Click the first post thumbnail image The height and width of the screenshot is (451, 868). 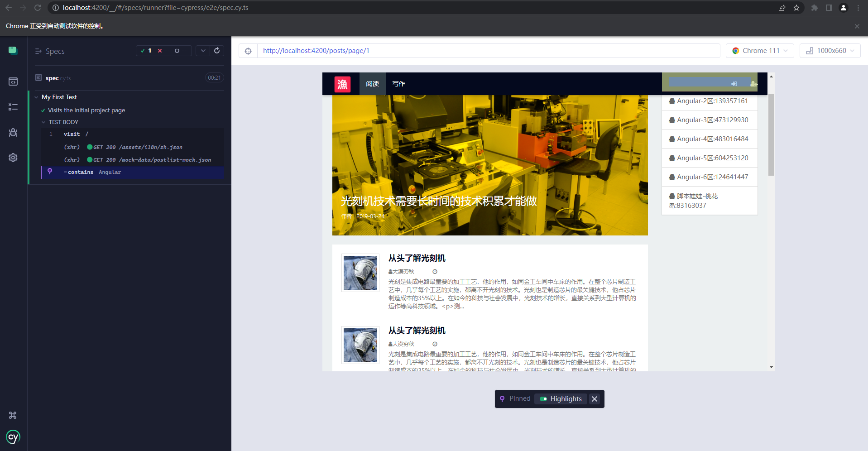coord(360,273)
